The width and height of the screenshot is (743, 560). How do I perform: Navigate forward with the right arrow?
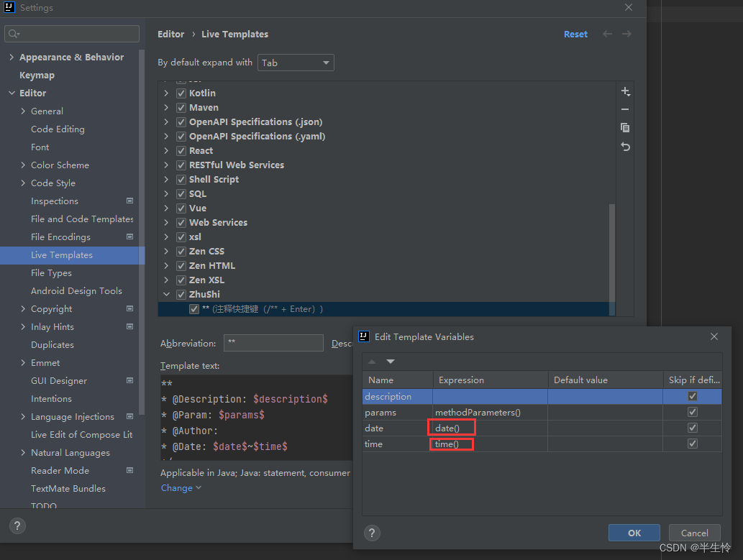point(626,34)
